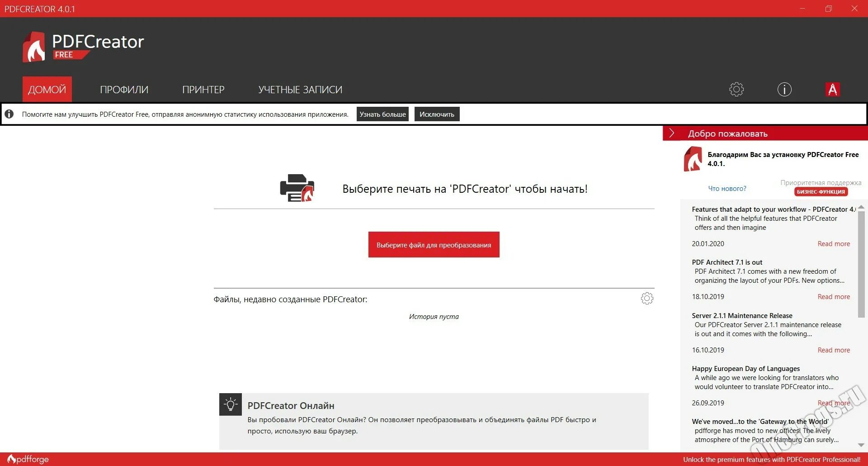Open the Что нового? link

727,188
